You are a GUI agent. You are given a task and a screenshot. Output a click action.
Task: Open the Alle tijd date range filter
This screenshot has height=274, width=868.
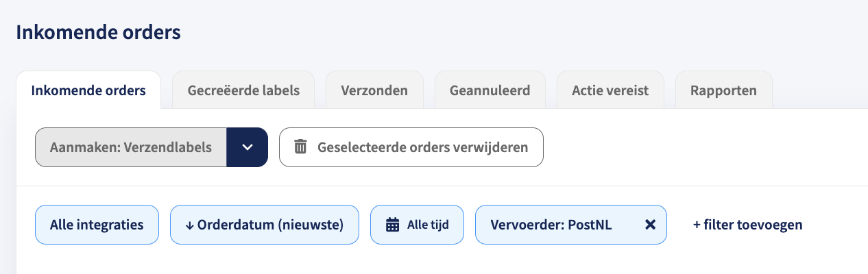tap(418, 225)
